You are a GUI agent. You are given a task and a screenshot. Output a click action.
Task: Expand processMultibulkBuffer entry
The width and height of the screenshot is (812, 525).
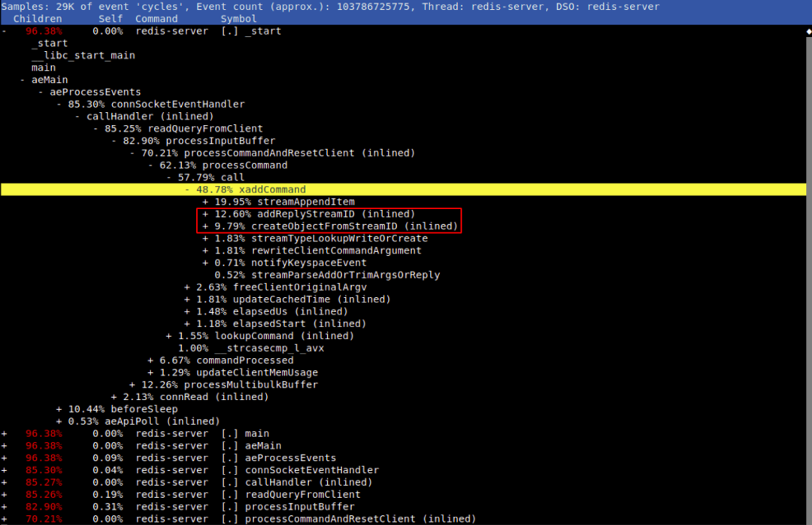(131, 384)
